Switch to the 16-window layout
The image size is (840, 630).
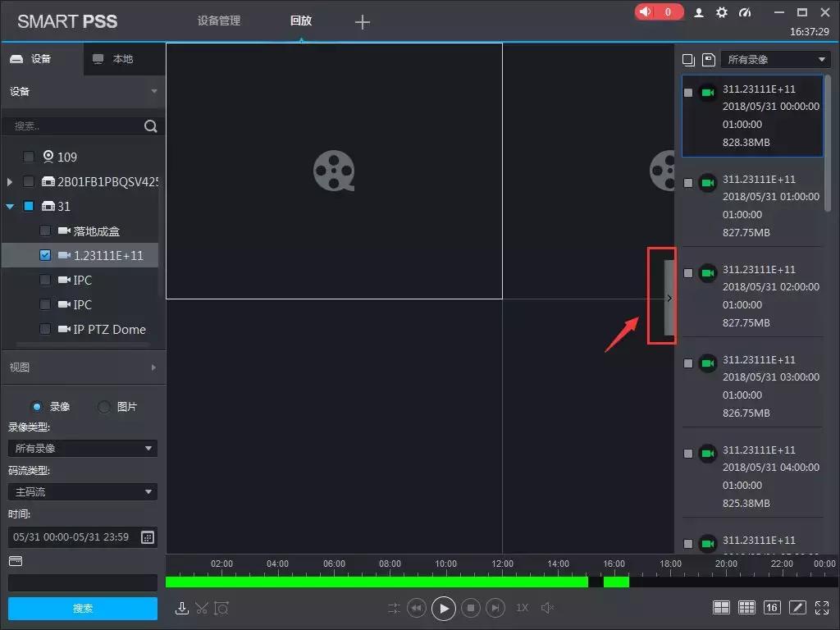tap(771, 608)
